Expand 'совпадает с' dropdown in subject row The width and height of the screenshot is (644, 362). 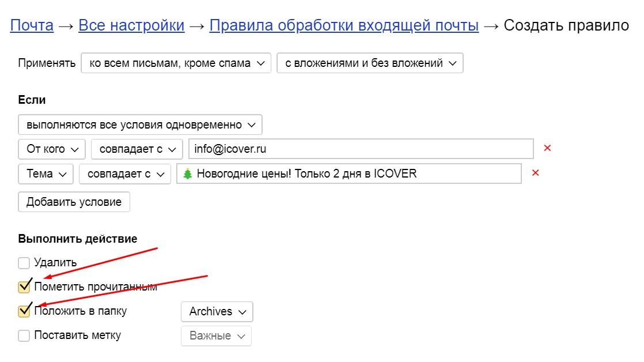pyautogui.click(x=125, y=174)
